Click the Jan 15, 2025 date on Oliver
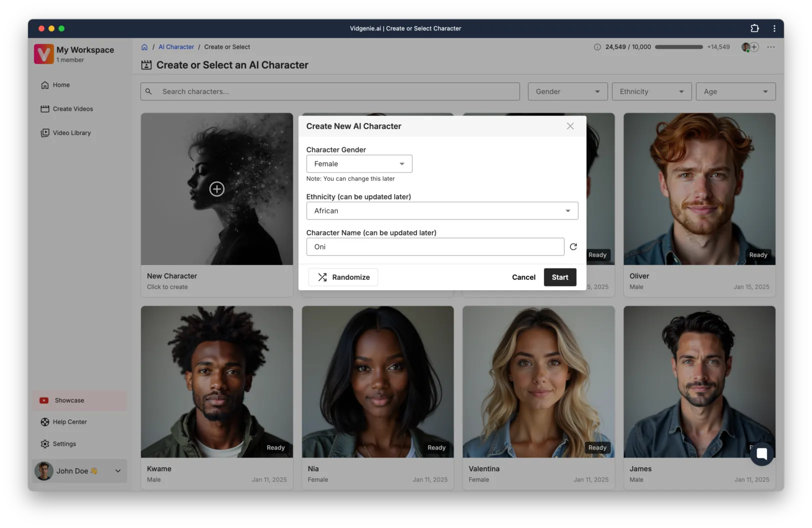The image size is (812, 528). (x=751, y=287)
